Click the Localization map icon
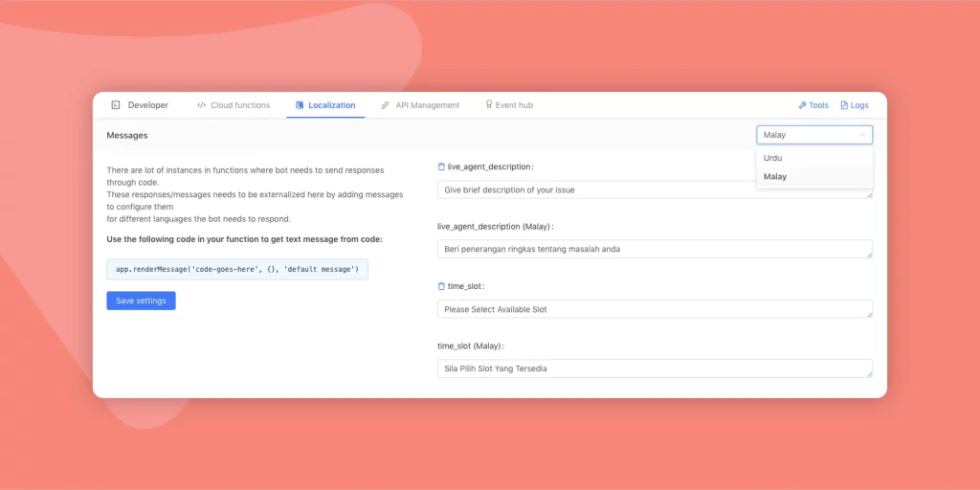Screen dimensions: 980x490 [x=300, y=105]
